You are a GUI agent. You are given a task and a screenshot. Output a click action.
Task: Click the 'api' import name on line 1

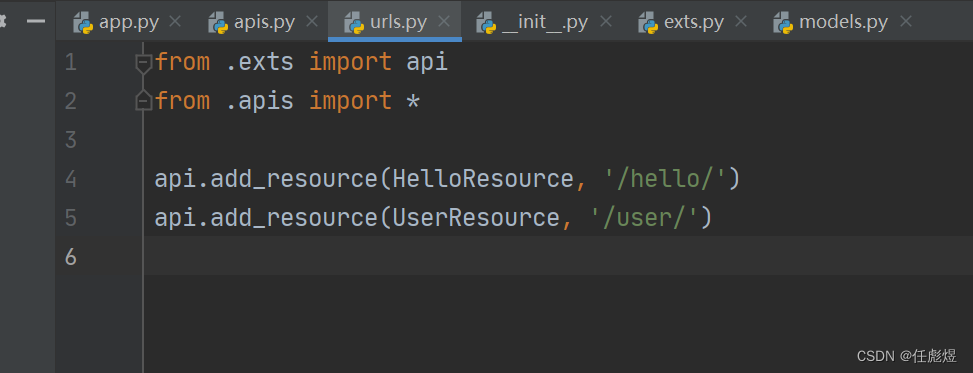427,63
